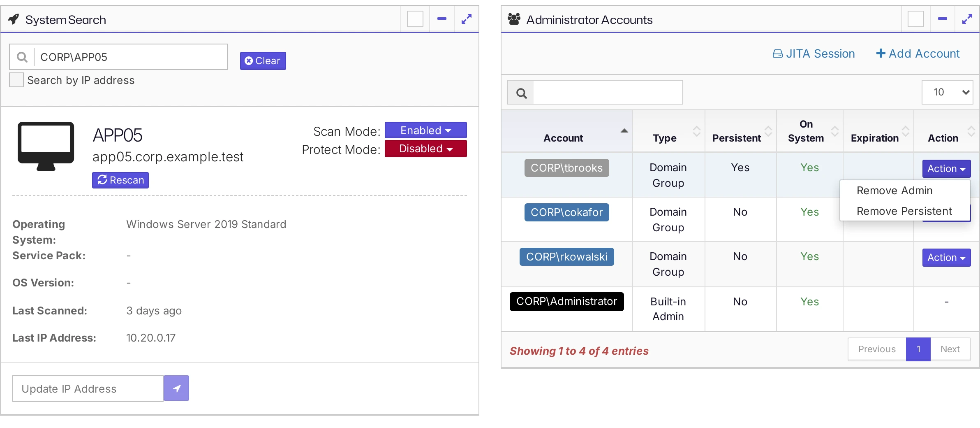Sort table by Action column

tap(971, 131)
